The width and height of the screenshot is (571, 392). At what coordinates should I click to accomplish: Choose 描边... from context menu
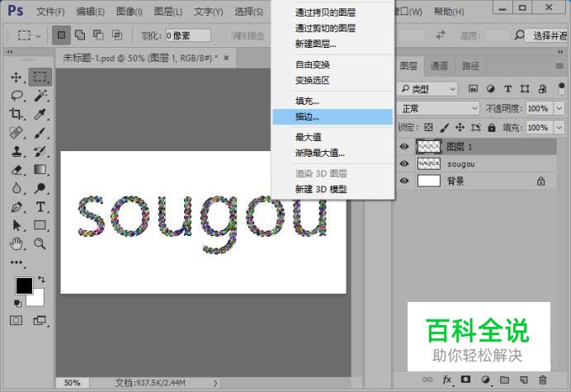point(333,117)
